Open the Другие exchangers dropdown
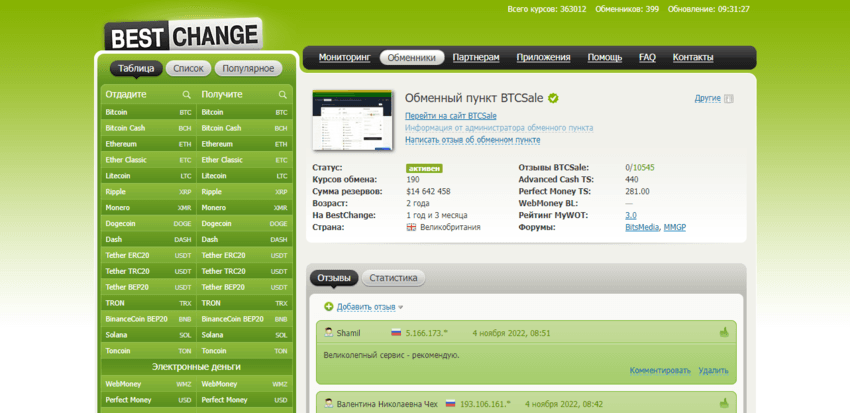Viewport: 850px width, 413px height. tap(707, 98)
